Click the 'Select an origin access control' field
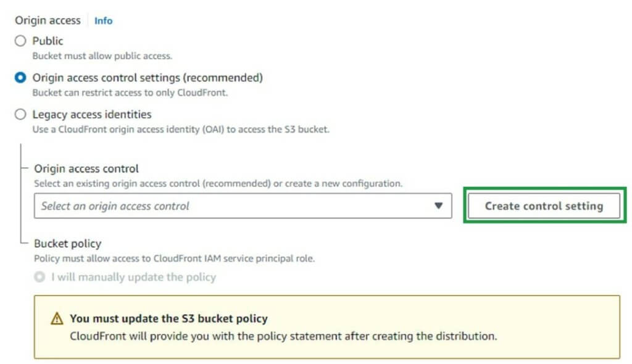The image size is (632, 364). 235,206
